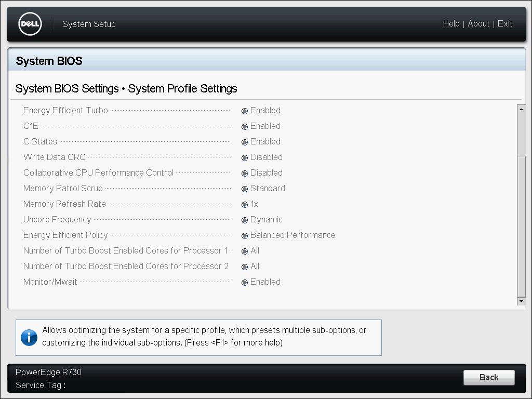Click the blue info icon in help box

pyautogui.click(x=29, y=338)
